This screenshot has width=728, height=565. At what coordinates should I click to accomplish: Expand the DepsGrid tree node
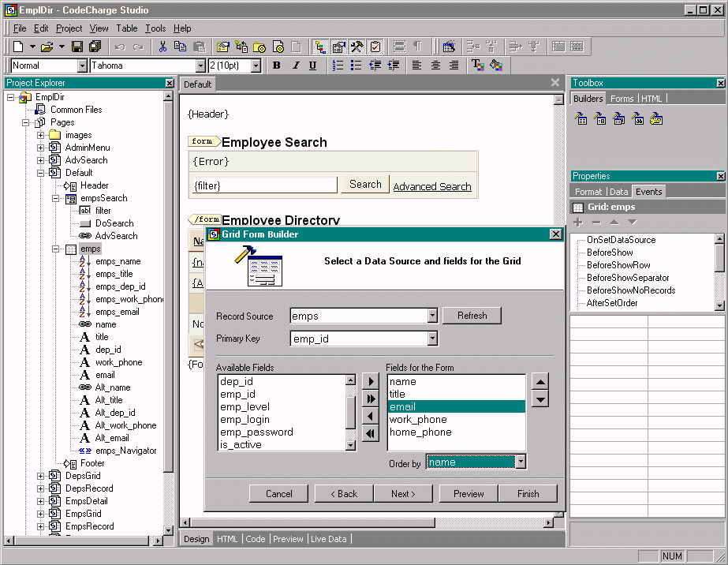click(x=41, y=476)
